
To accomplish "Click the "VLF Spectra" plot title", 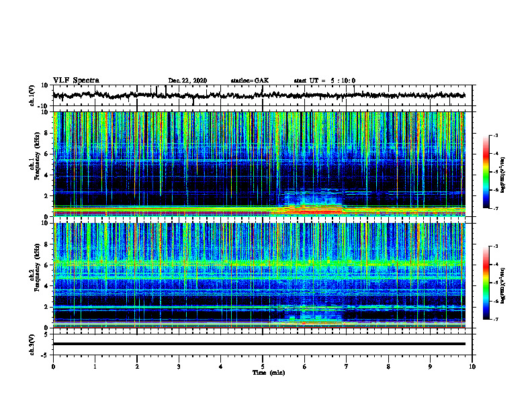I will point(76,81).
